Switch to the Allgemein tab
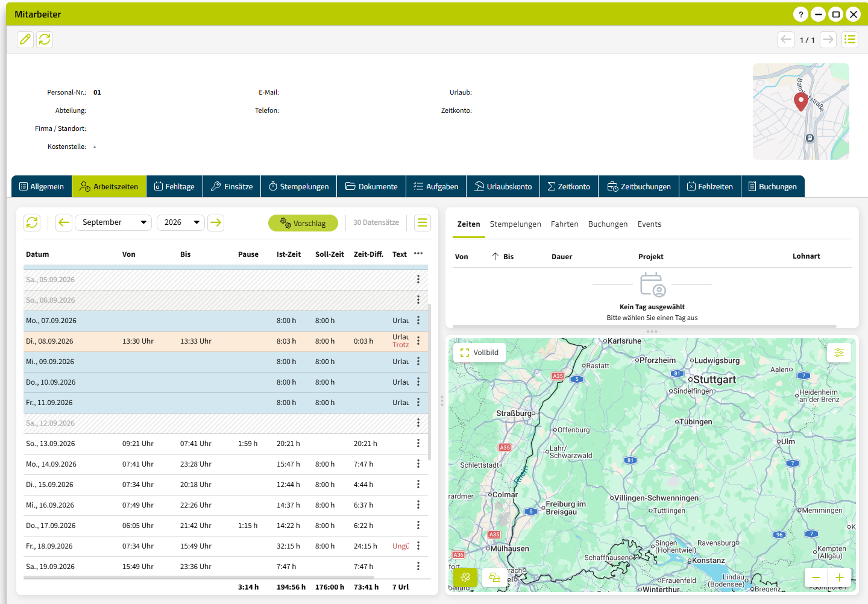The width and height of the screenshot is (868, 604). (42, 186)
